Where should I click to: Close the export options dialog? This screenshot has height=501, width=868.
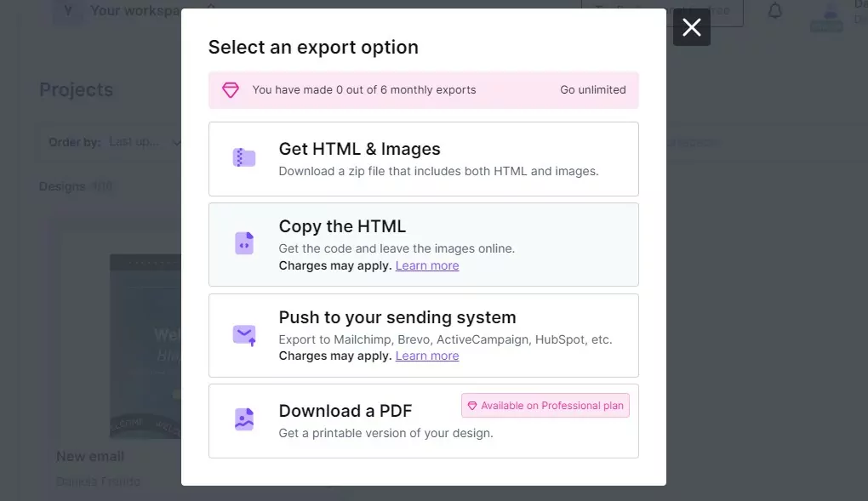[x=691, y=28]
